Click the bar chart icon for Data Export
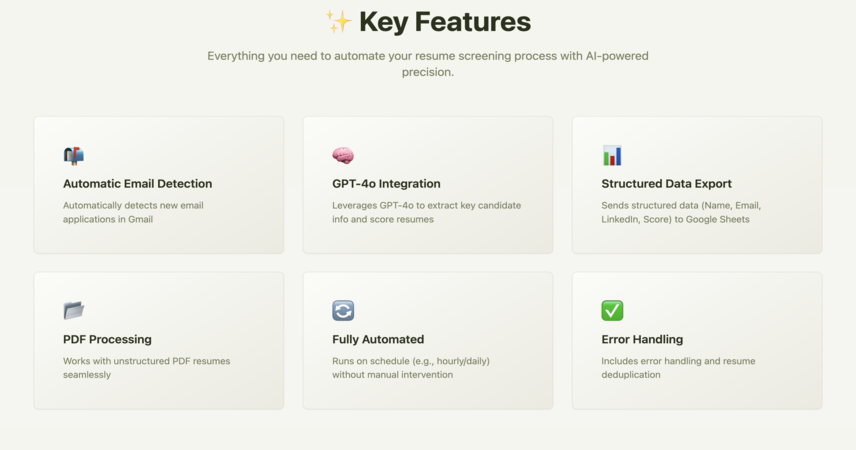 [x=612, y=156]
